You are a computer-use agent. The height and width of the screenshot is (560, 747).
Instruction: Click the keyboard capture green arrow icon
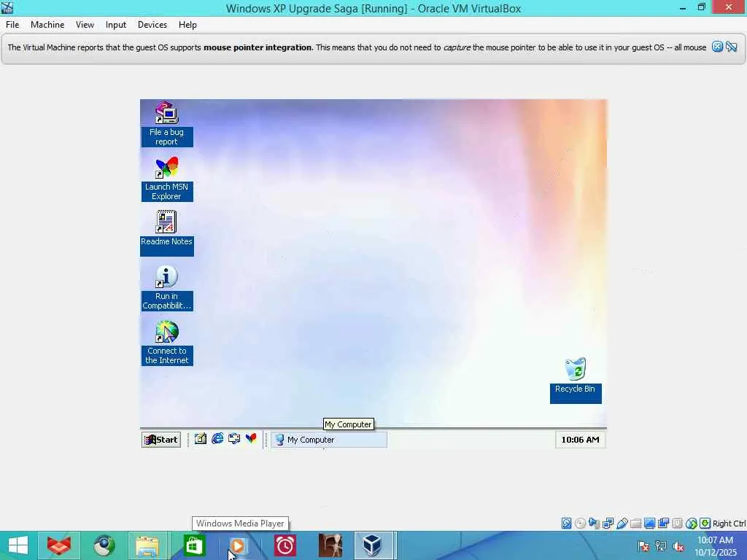[x=705, y=524]
